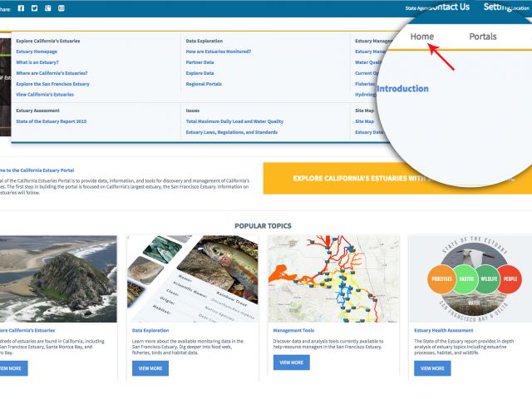The image size is (532, 399).
Task: Share the page by email icon
Action: tap(61, 8)
